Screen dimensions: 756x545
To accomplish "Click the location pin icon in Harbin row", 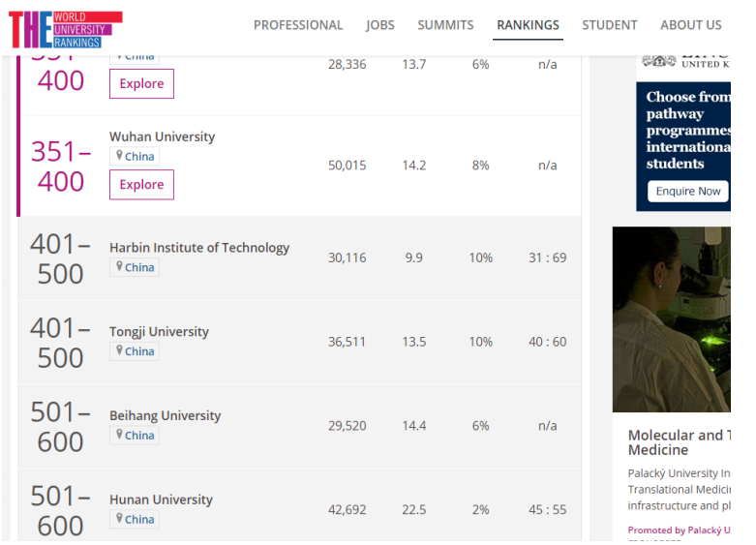I will [119, 266].
